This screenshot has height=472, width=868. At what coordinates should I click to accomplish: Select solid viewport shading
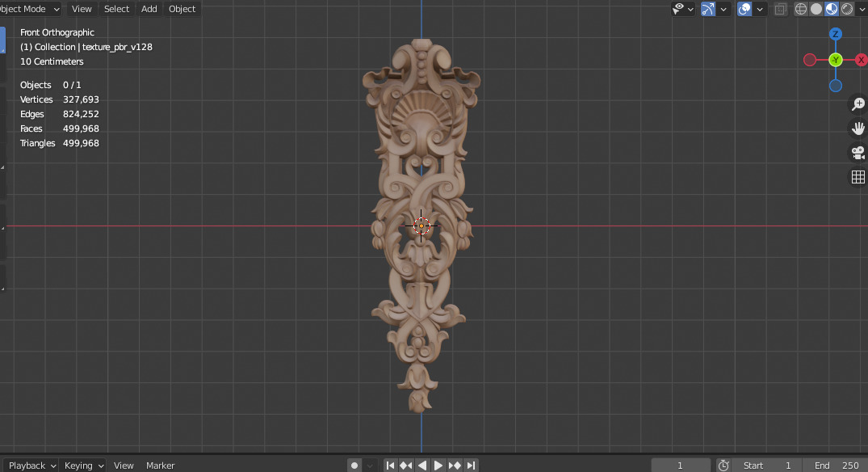(x=816, y=9)
